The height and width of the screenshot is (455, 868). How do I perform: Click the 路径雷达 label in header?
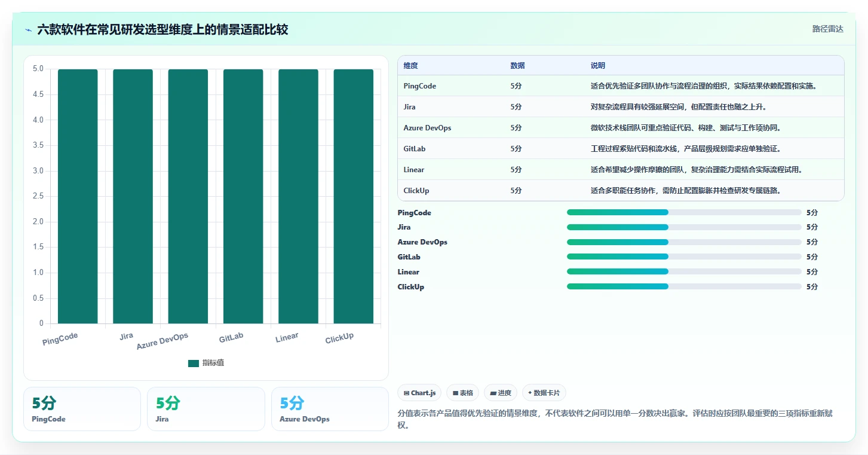(827, 29)
